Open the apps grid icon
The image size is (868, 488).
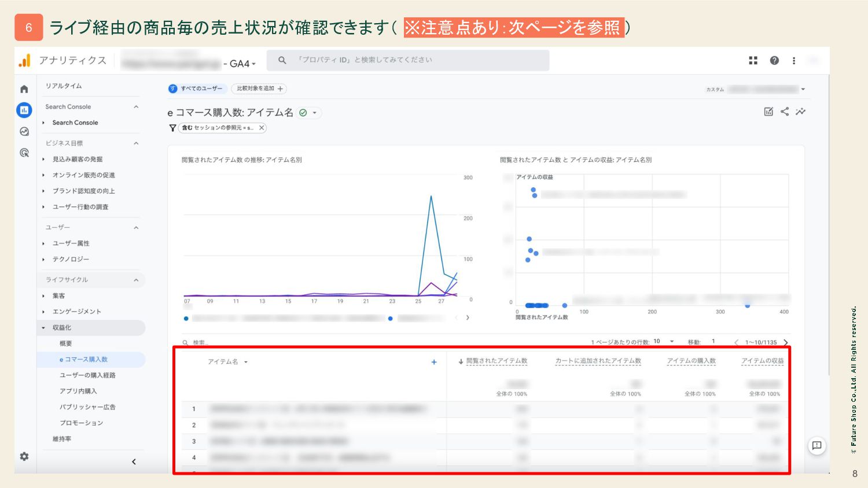point(753,60)
